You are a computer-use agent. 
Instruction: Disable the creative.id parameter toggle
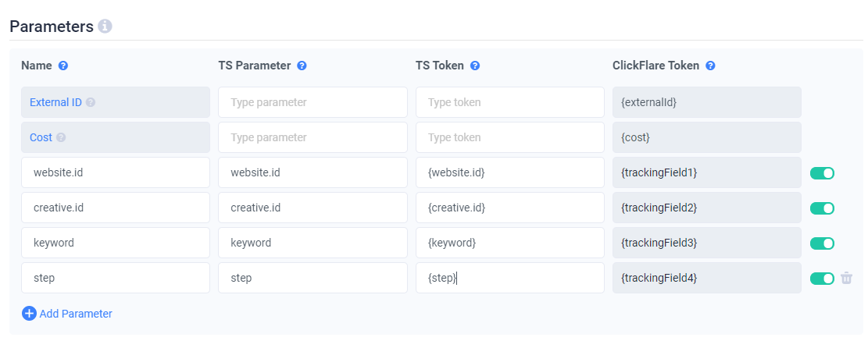(x=822, y=208)
